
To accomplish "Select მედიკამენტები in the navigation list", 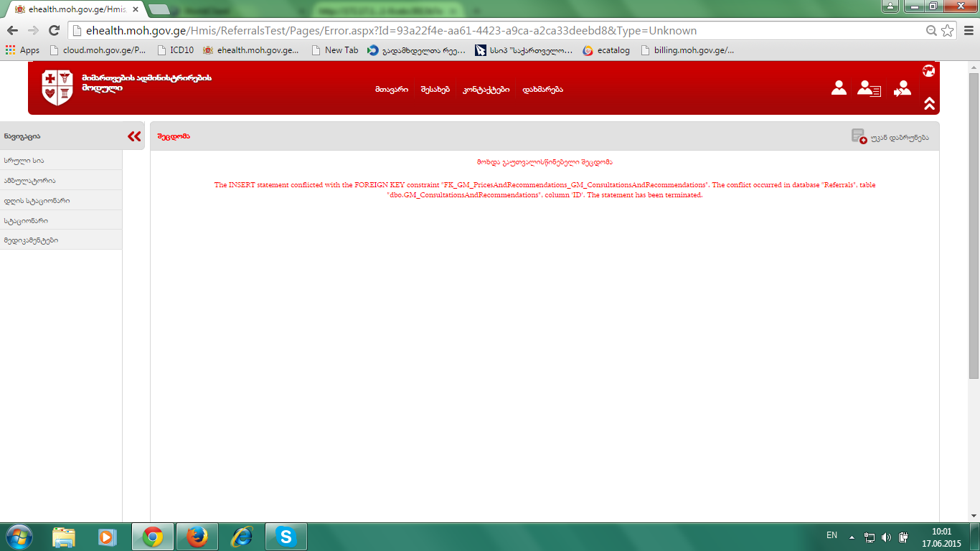I will tap(31, 240).
